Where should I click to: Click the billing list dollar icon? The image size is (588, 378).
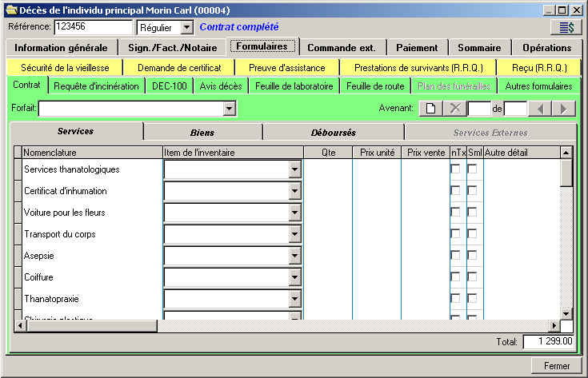click(566, 28)
